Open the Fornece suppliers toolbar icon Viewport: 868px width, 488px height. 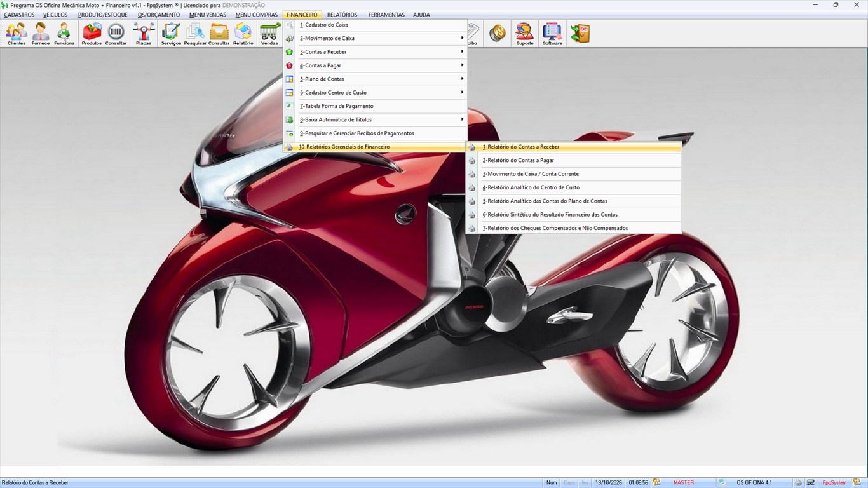coord(41,34)
